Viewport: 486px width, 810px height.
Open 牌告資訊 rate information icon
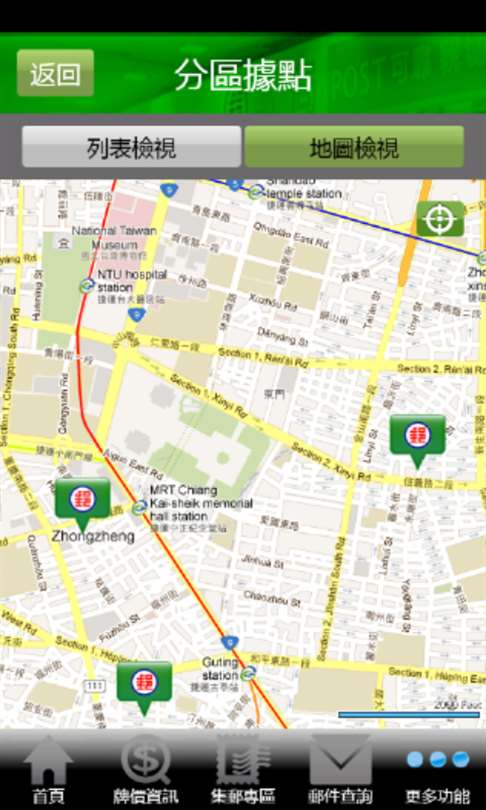click(x=146, y=769)
